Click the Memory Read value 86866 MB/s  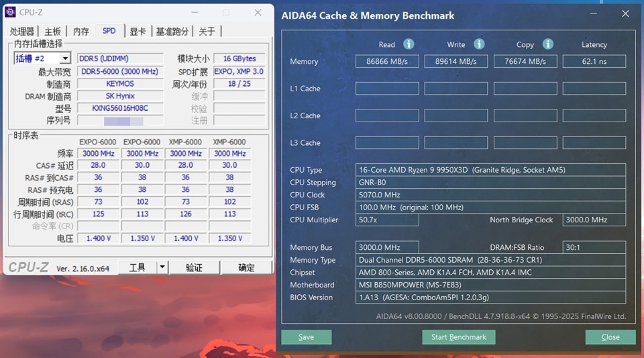pyautogui.click(x=387, y=61)
